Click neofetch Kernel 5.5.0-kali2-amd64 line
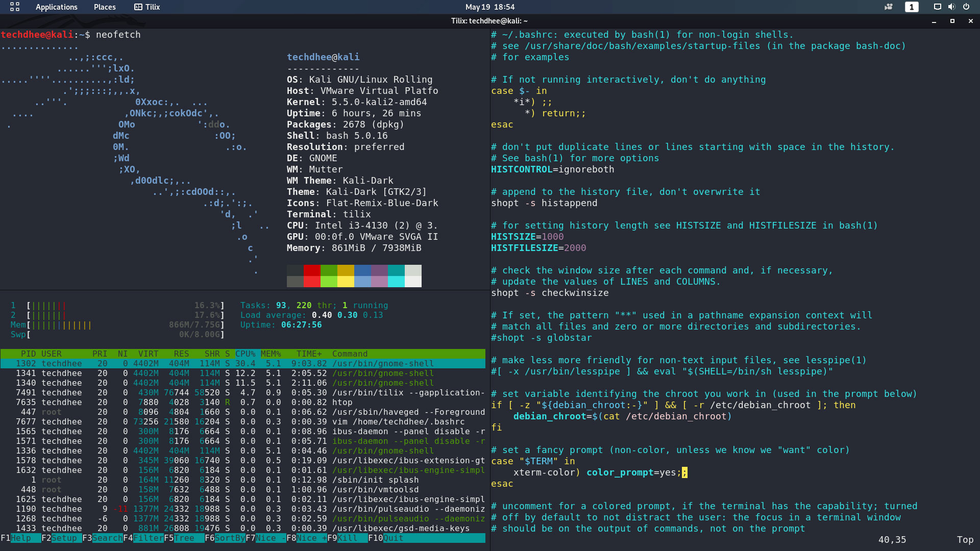This screenshot has width=980, height=551. coord(357,102)
